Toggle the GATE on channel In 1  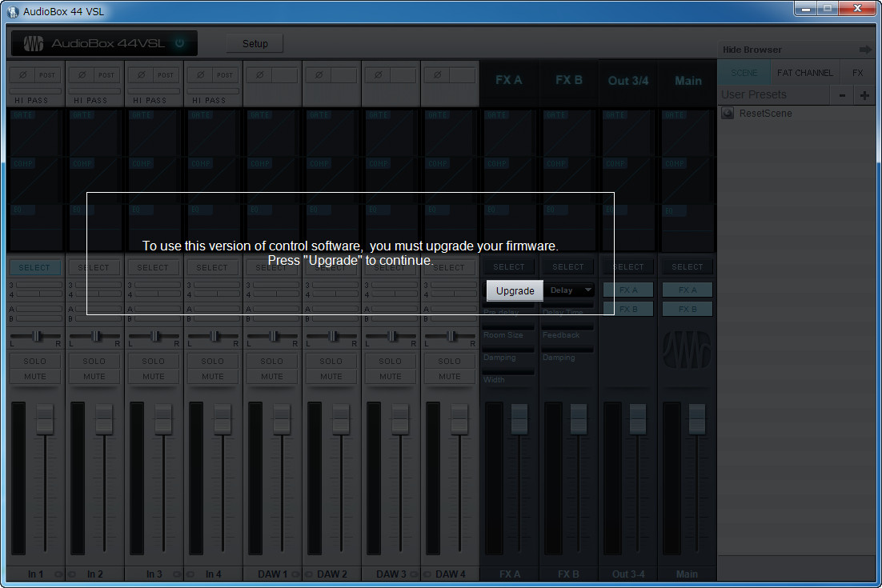(x=23, y=115)
